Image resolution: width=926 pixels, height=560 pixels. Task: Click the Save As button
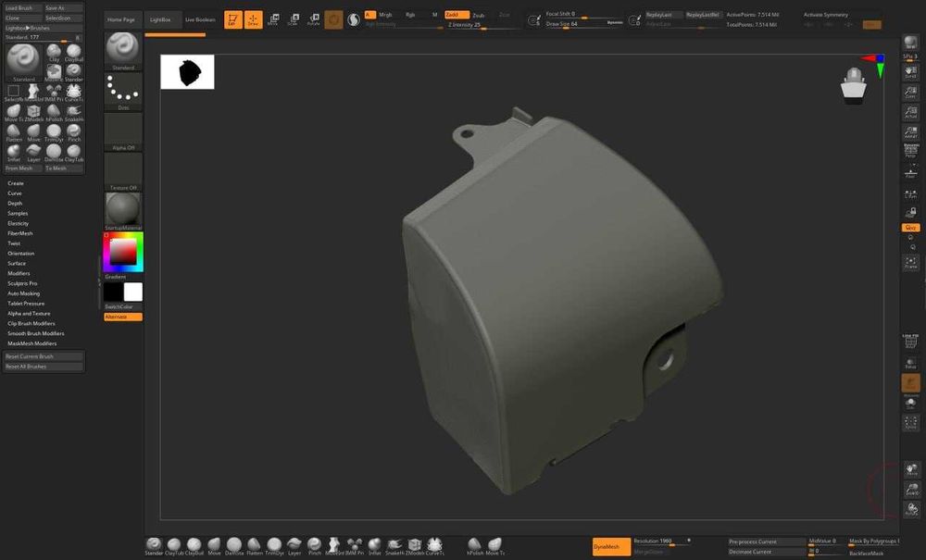(x=63, y=8)
